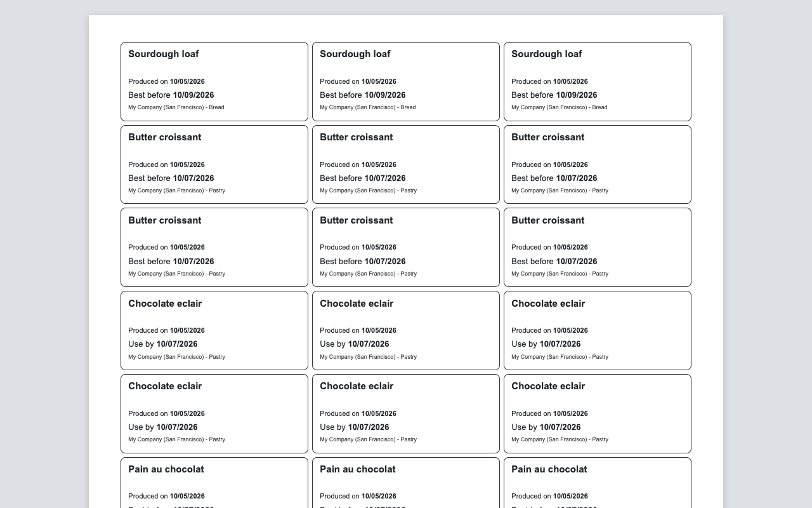Click the middle Pain au chocolat title
The height and width of the screenshot is (508, 812).
coord(358,469)
